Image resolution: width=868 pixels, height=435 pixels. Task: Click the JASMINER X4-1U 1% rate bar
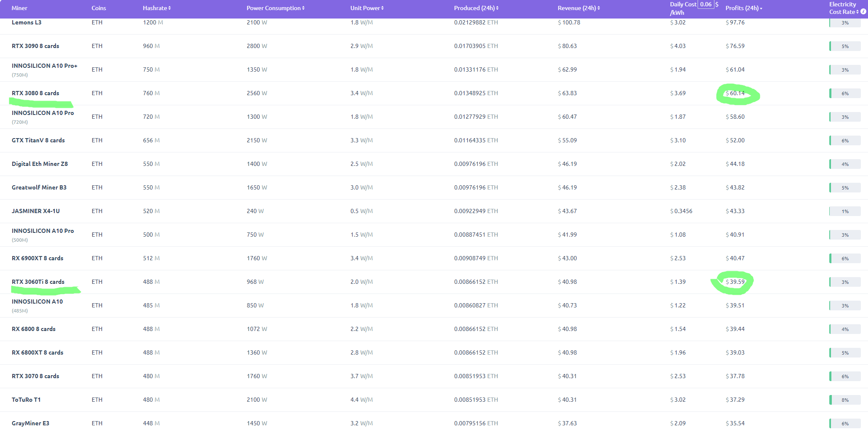click(845, 211)
